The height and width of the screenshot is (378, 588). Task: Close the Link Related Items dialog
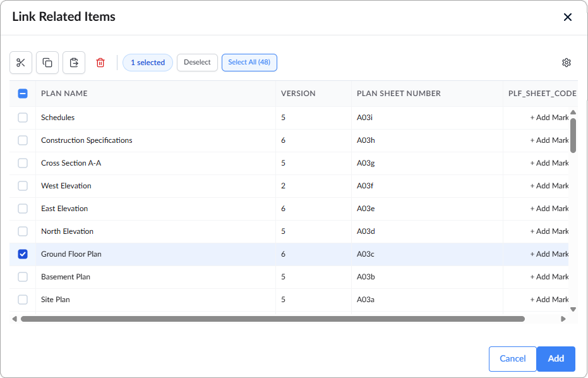pyautogui.click(x=567, y=17)
